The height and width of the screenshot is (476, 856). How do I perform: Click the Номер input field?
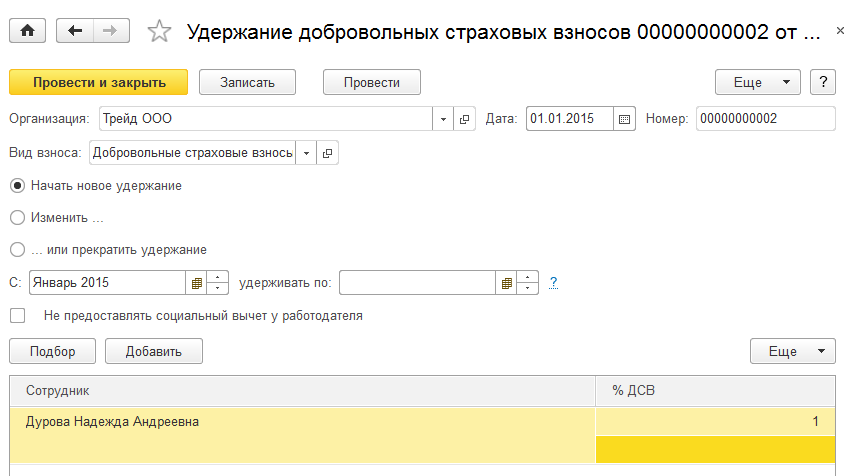click(764, 119)
